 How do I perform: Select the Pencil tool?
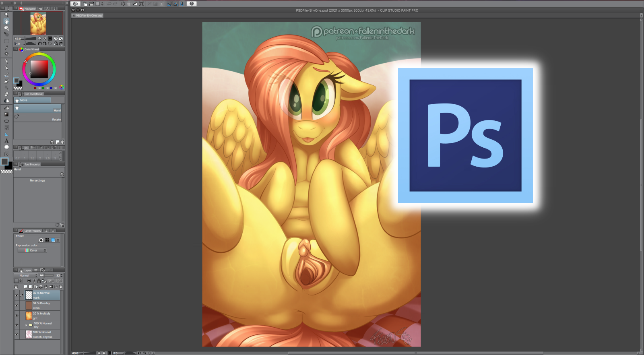[x=6, y=68]
